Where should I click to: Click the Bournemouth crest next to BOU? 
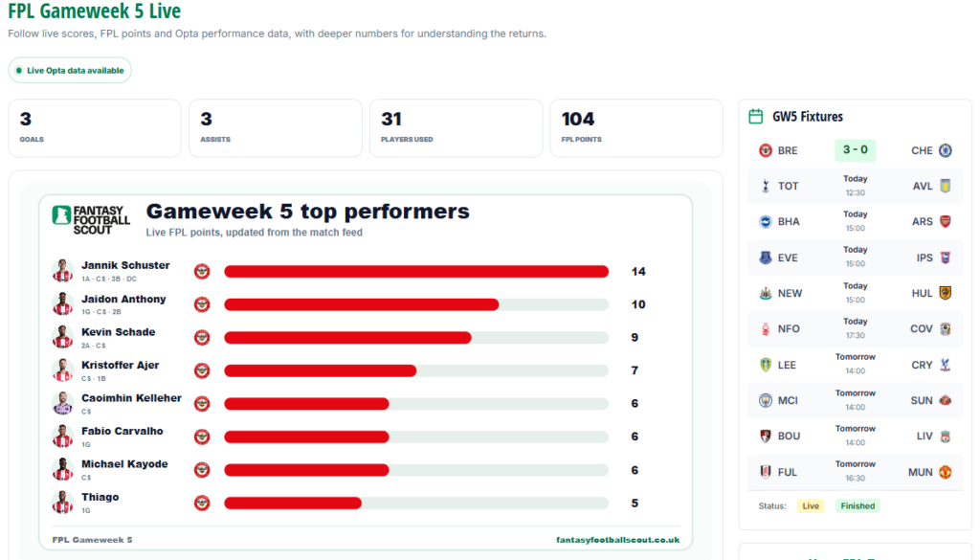(x=765, y=437)
